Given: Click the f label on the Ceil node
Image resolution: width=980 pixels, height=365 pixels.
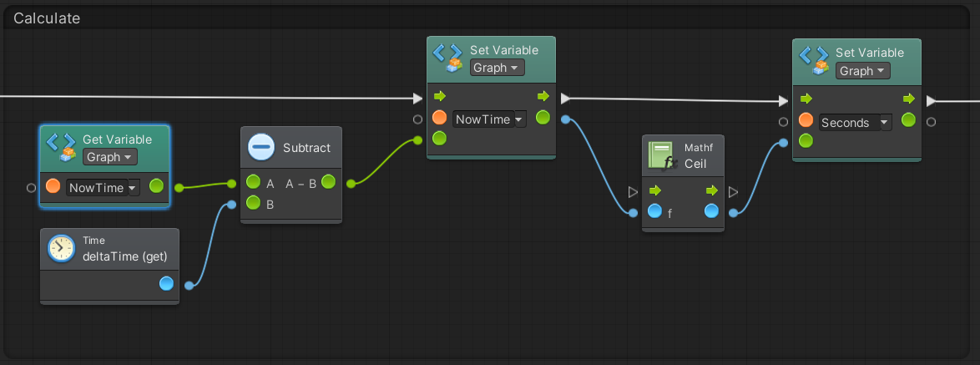Looking at the screenshot, I should click(670, 214).
